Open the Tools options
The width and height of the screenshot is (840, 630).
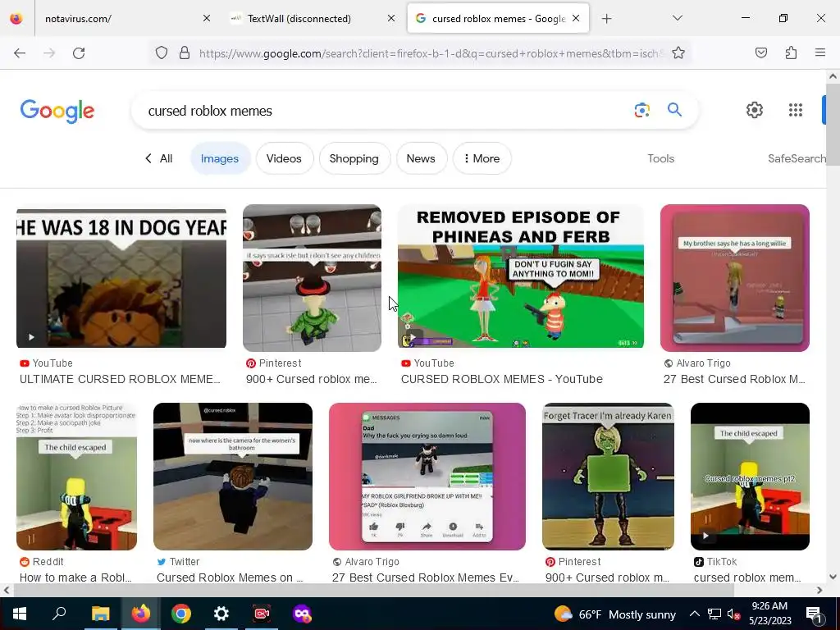click(660, 158)
